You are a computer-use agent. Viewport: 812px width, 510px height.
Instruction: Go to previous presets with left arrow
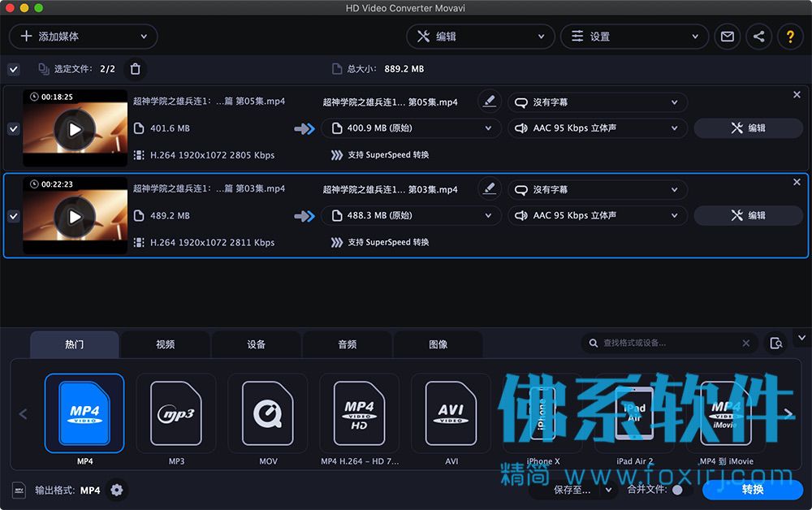23,414
